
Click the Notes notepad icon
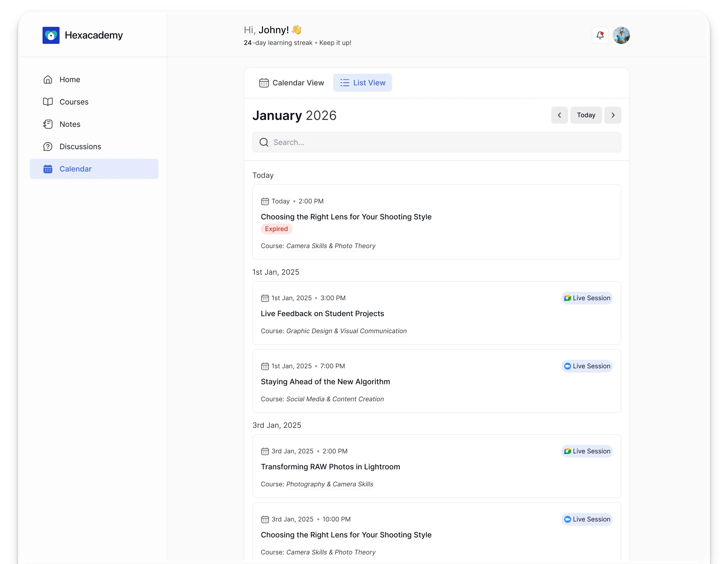(48, 124)
